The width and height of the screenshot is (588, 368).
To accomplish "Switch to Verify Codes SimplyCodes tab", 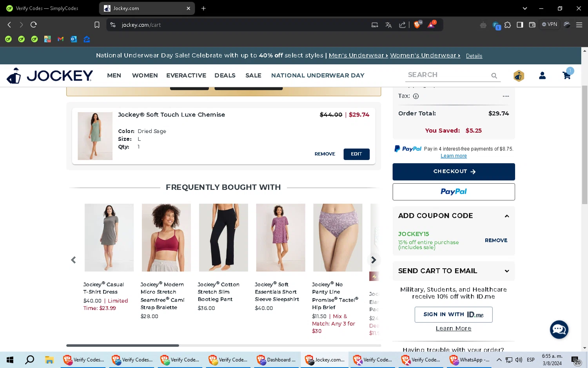I will tap(47, 8).
